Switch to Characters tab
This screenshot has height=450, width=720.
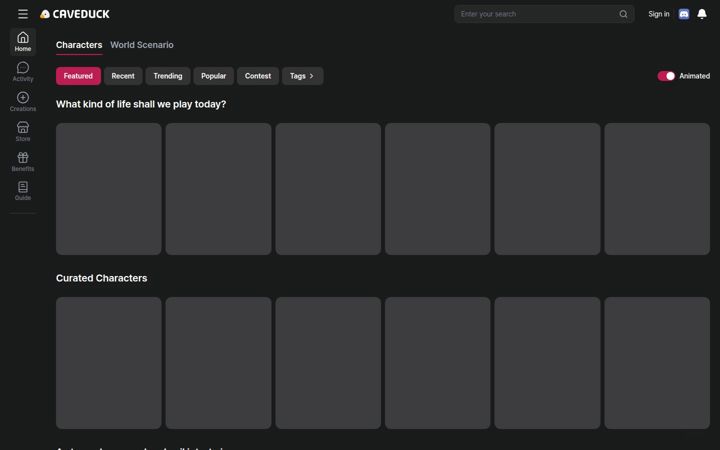pos(79,45)
